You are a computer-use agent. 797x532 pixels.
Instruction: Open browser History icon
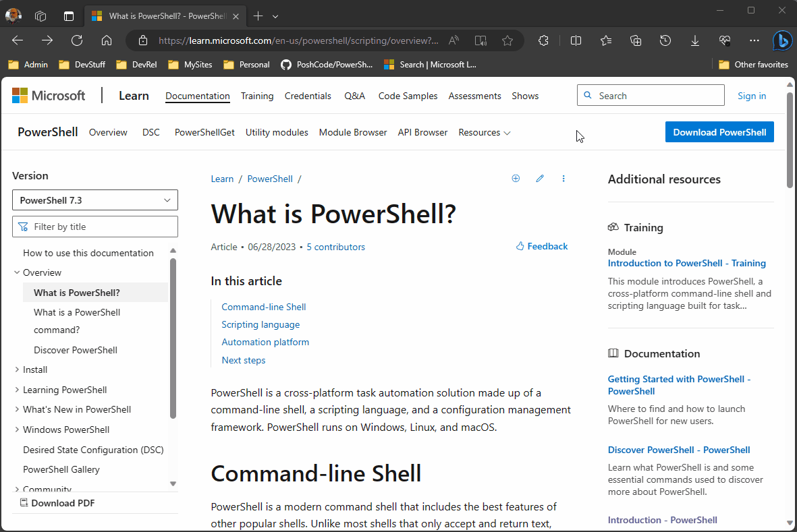(665, 40)
